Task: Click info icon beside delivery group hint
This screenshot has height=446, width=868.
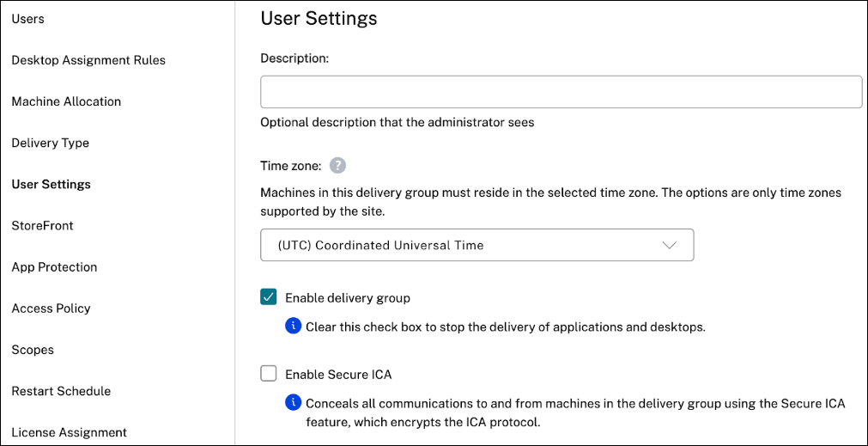Action: point(294,327)
